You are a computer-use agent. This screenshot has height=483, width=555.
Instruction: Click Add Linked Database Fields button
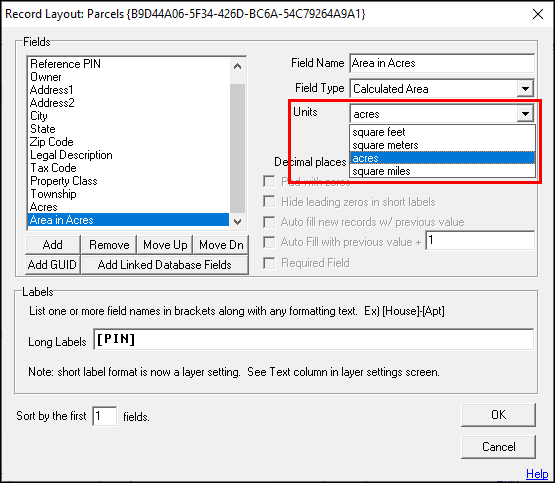point(165,265)
